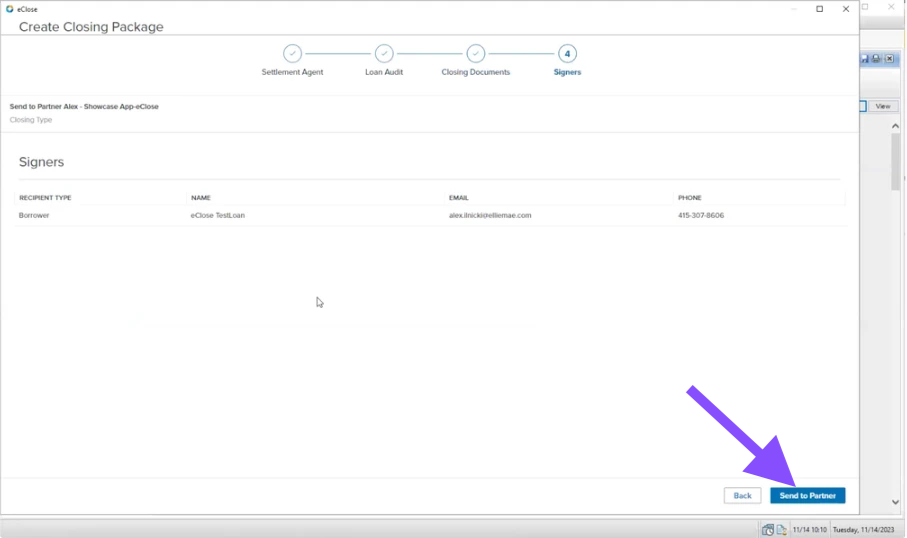
Task: Select step 4 Signers circle
Action: [x=567, y=53]
